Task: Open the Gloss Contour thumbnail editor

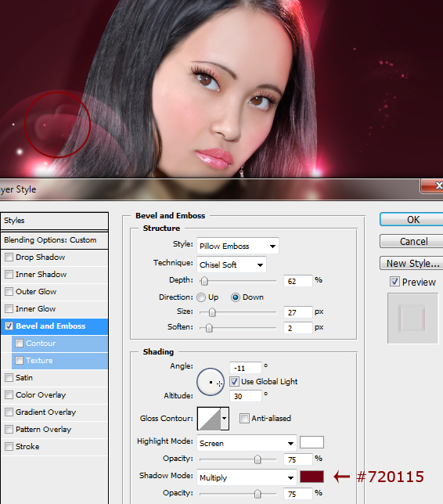Action: tap(209, 419)
